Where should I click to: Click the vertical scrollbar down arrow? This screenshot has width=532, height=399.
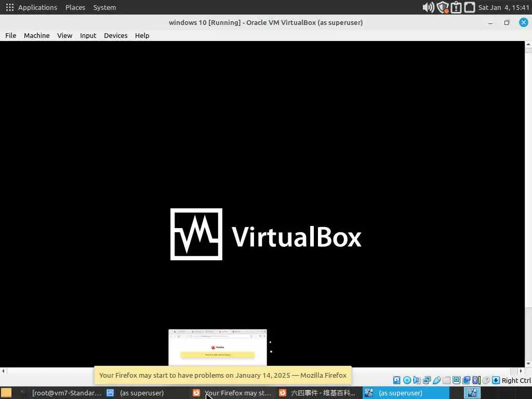(528, 364)
